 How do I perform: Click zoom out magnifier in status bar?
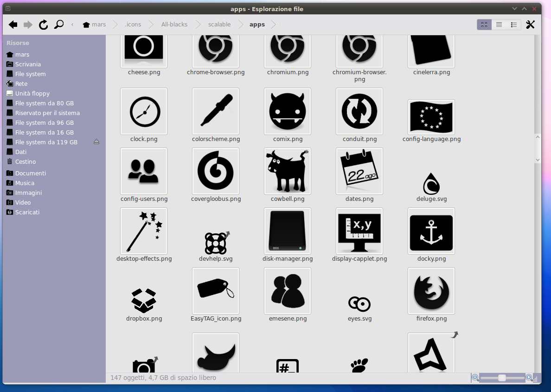pyautogui.click(x=475, y=378)
